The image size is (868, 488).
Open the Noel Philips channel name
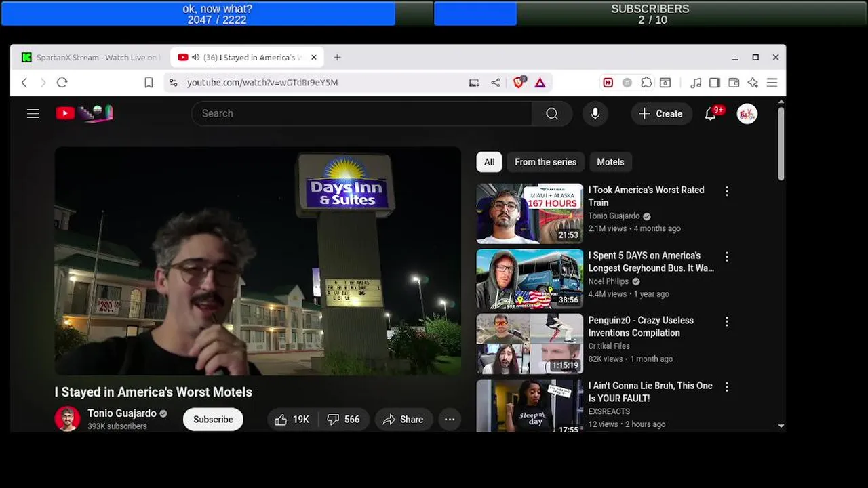(x=608, y=281)
